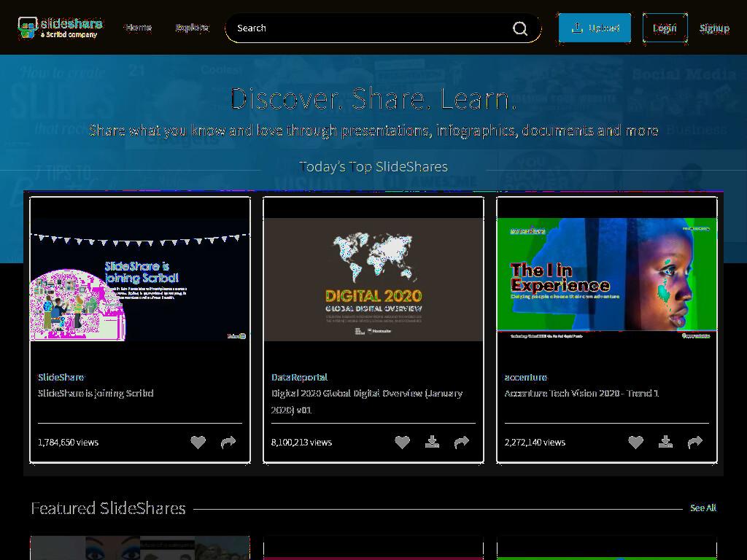Open the SlideShare is joining Scribd title
The image size is (747, 560).
click(96, 393)
